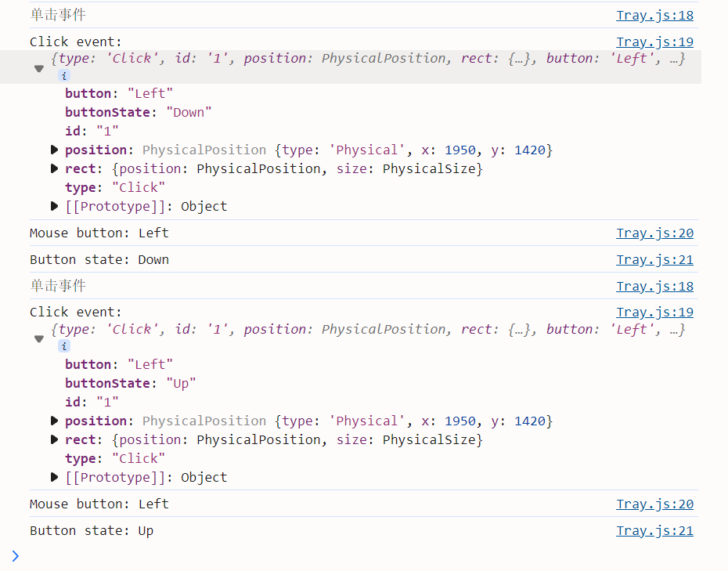Open Tray.js:21 link beside Button state: Down
728x571 pixels.
654,260
